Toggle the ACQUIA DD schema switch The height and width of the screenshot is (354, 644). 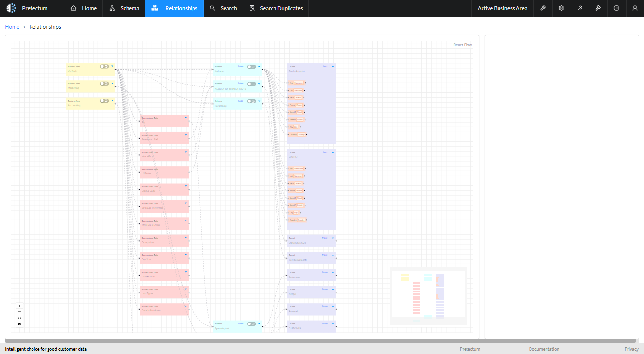(251, 84)
